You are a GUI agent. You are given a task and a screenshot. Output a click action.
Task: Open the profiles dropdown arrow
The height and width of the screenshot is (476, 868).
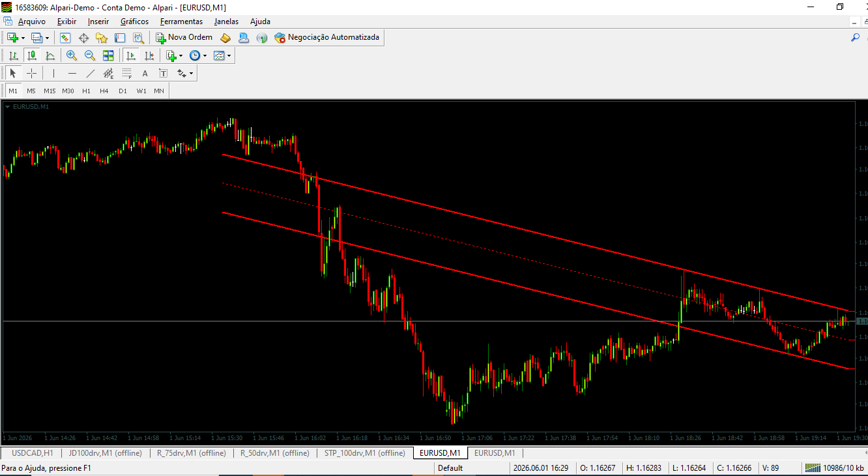(x=47, y=38)
